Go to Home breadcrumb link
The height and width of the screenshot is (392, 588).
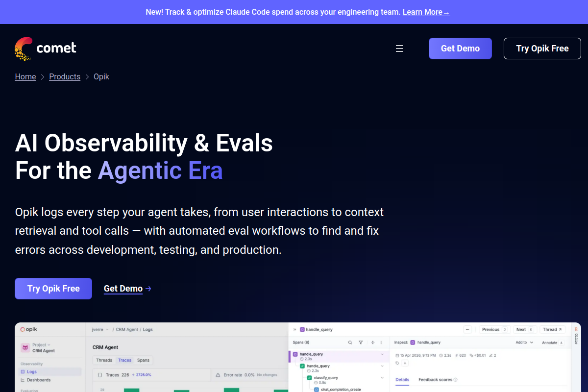click(25, 77)
